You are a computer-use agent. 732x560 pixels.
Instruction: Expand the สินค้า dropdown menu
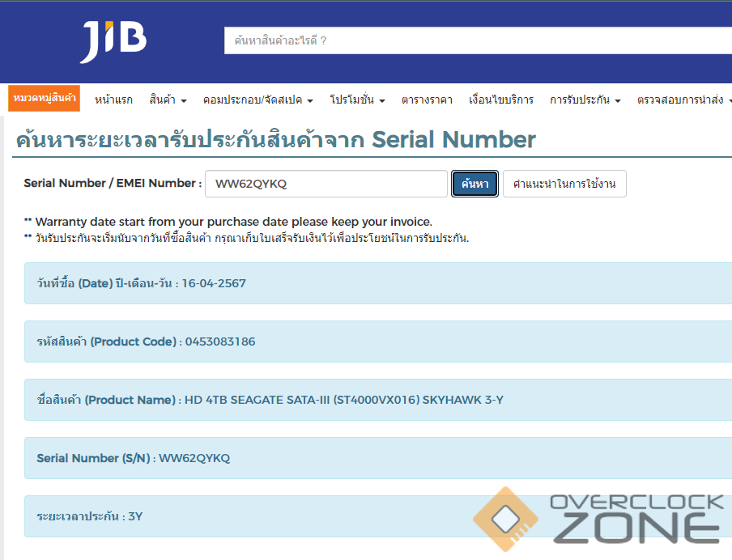[168, 100]
